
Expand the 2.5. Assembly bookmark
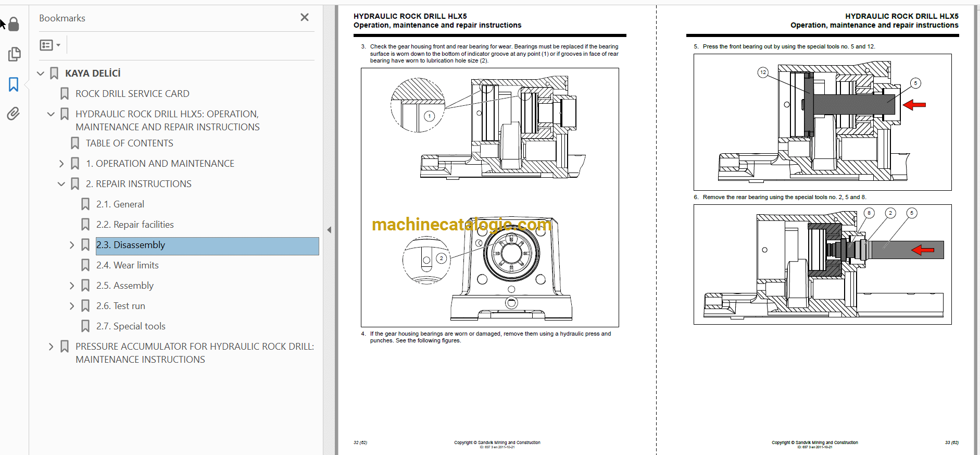[72, 286]
